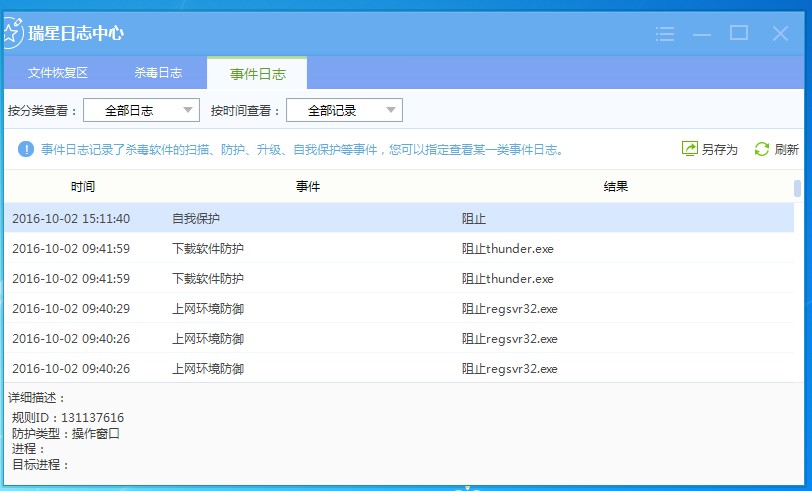Click the 刷新 refresh arrows icon
The image size is (812, 491).
click(x=761, y=149)
